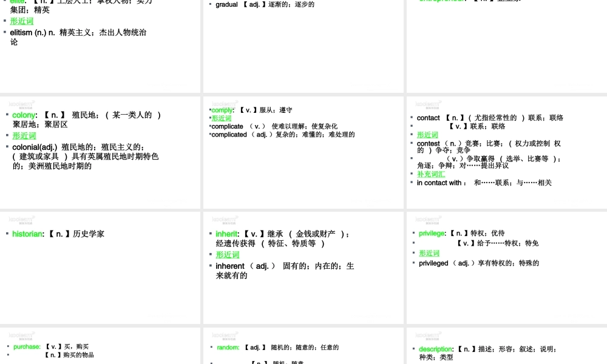Click 形近词 link in the comply slide
The width and height of the screenshot is (607, 364).
222,118
